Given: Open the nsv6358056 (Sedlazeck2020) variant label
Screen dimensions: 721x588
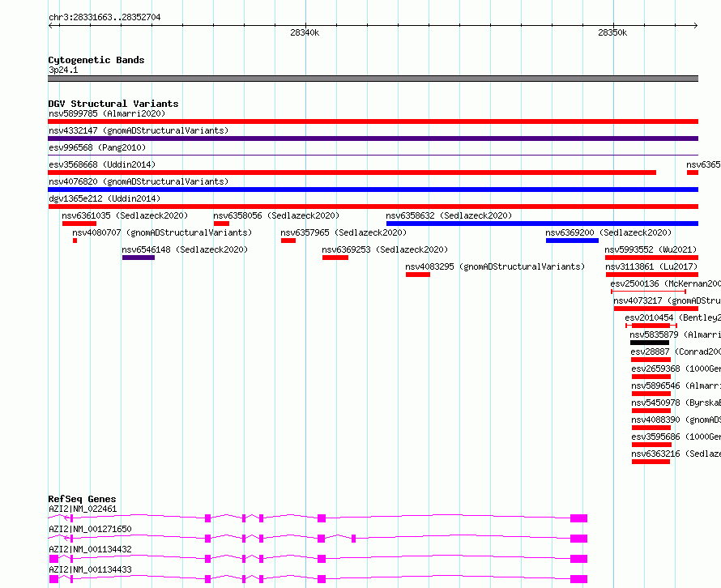Looking at the screenshot, I should pos(276,215).
